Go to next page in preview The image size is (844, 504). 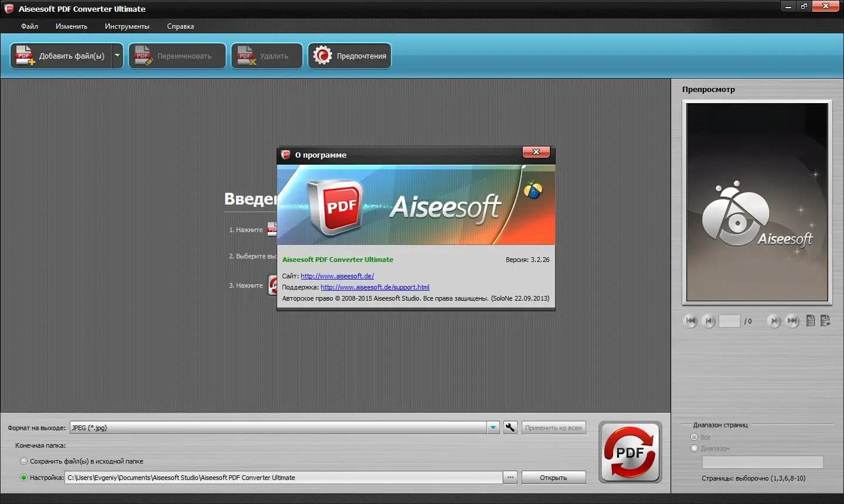[774, 321]
